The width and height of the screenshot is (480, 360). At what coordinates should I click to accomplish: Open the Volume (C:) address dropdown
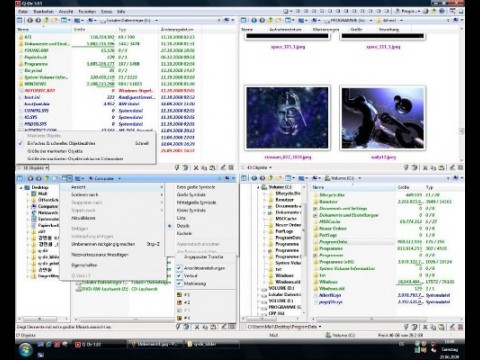[360, 178]
